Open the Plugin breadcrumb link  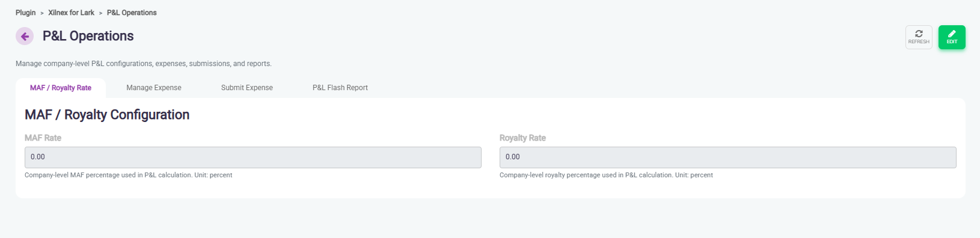pos(26,13)
